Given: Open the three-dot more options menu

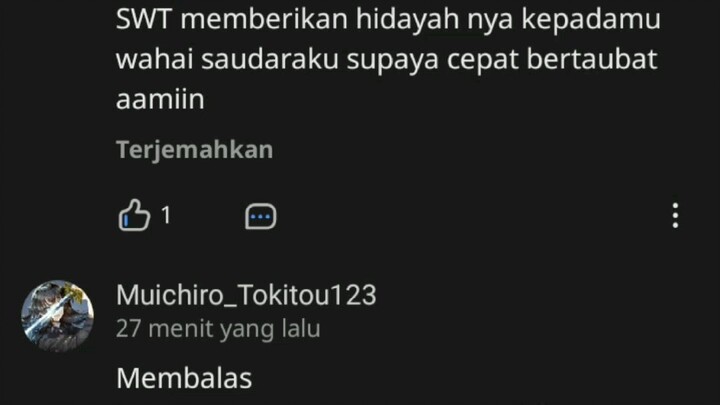Looking at the screenshot, I should pos(675,215).
